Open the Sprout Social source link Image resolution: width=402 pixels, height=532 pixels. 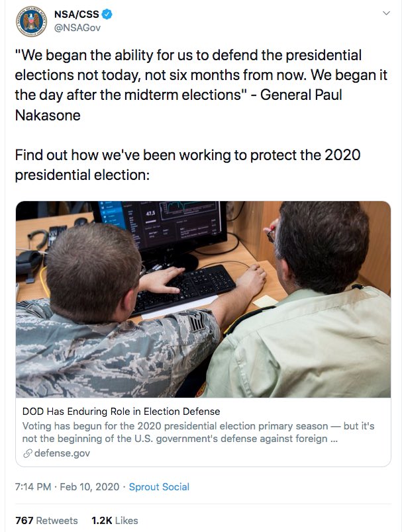point(159,487)
